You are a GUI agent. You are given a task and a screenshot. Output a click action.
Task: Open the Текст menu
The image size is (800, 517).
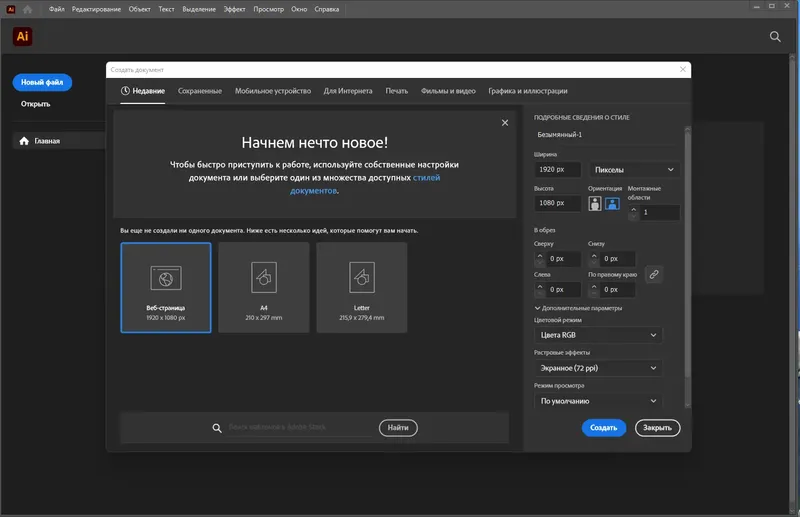(166, 9)
